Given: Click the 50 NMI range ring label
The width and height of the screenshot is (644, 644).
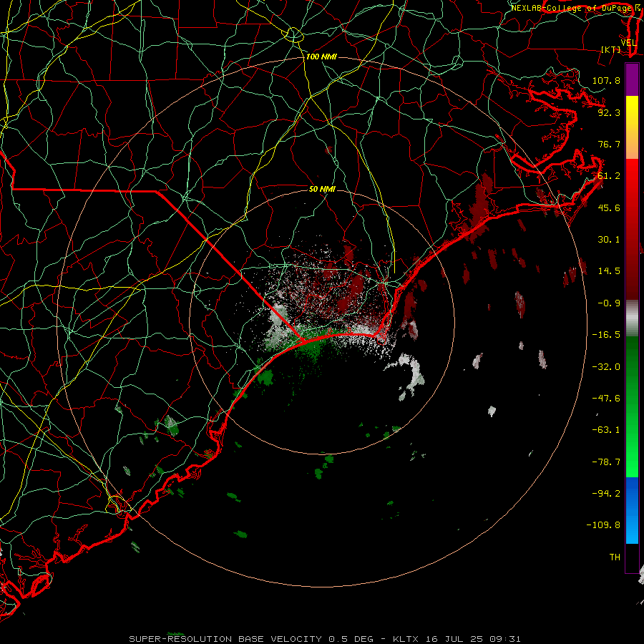Looking at the screenshot, I should coord(322,189).
